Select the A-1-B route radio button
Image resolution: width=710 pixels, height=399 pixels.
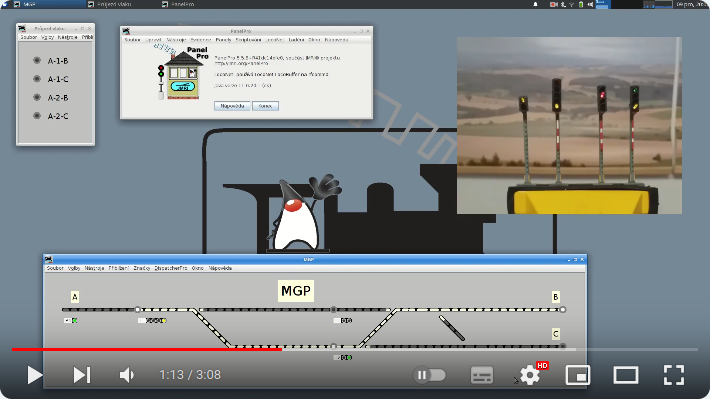(x=37, y=60)
